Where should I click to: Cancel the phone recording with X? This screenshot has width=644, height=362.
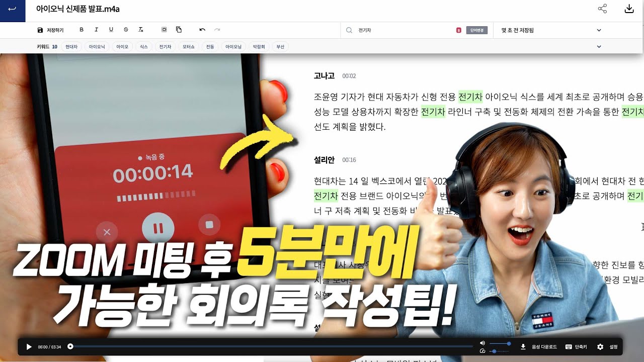pos(107,232)
